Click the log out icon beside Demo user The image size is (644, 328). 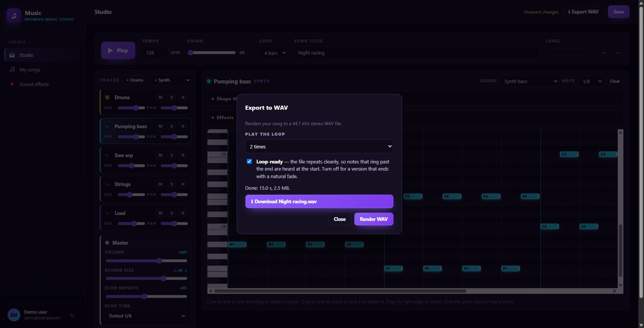click(72, 315)
